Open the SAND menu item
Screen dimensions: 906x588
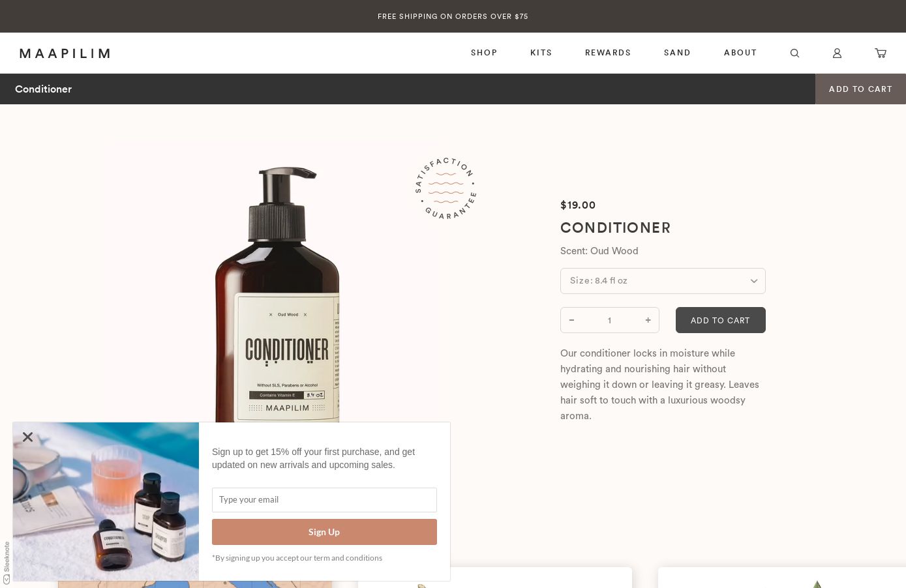click(677, 53)
